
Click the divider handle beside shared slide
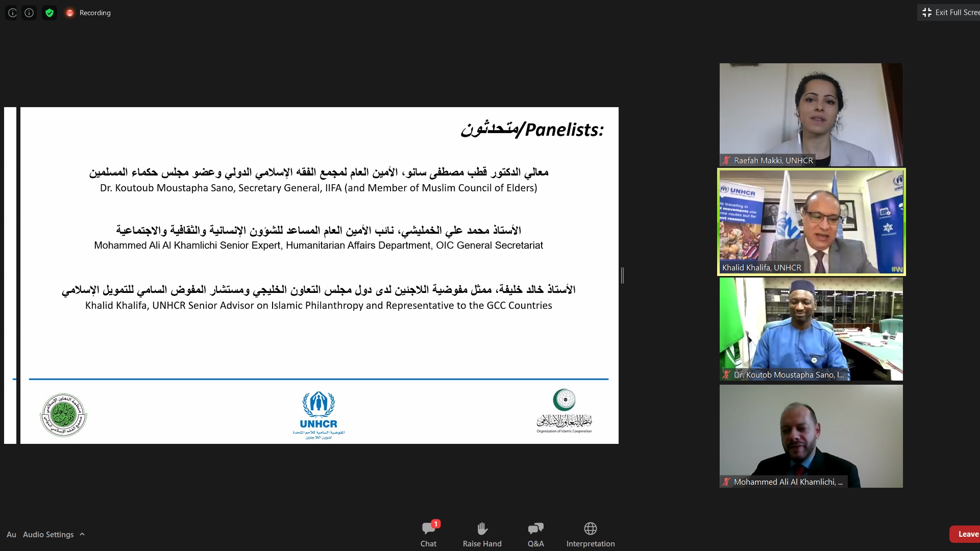click(622, 275)
